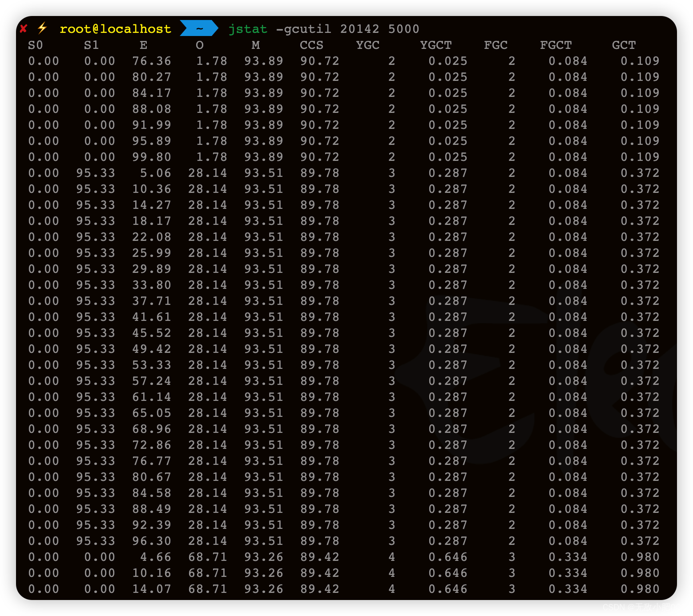The width and height of the screenshot is (693, 616).
Task: Click process ID 20142 in the command
Action: [x=360, y=29]
